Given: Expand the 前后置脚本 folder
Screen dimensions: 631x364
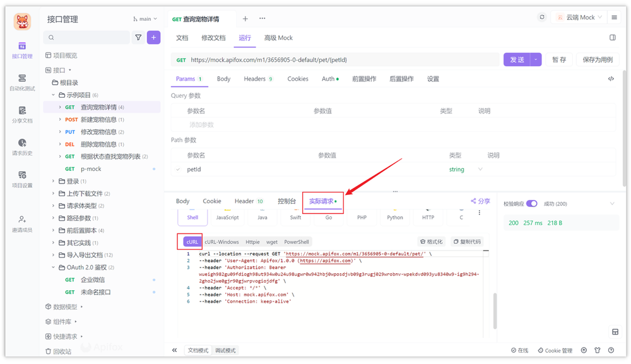Looking at the screenshot, I should 53,230.
